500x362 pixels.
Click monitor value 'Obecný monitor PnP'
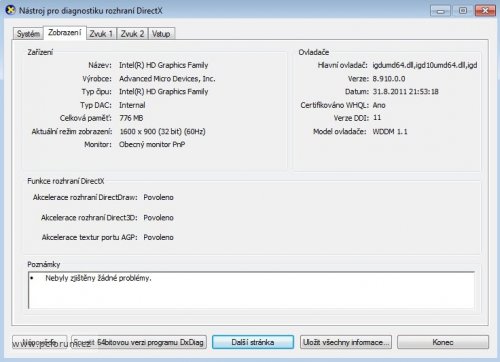click(152, 144)
